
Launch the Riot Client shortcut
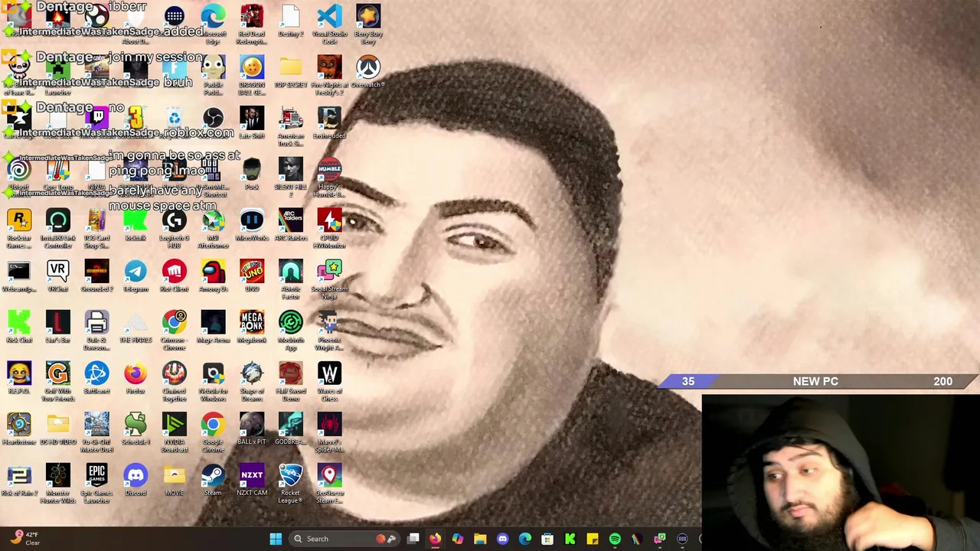click(175, 272)
